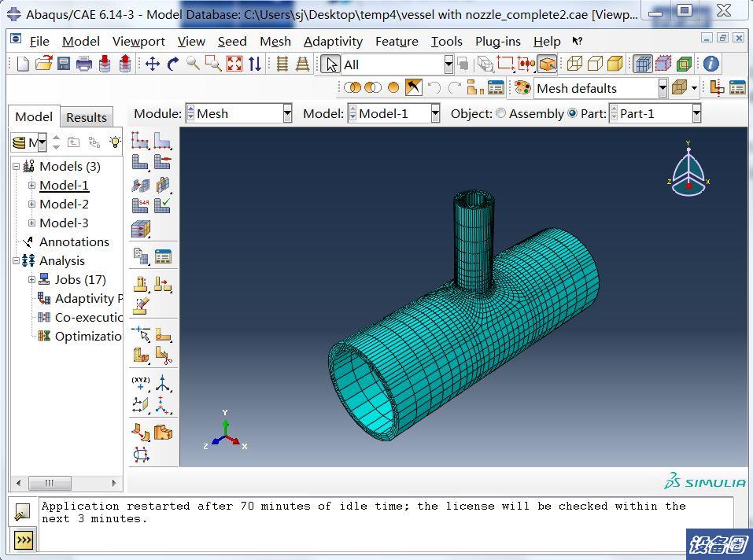Image resolution: width=753 pixels, height=560 pixels.
Task: Click the Color Code palette icon
Action: click(x=522, y=88)
